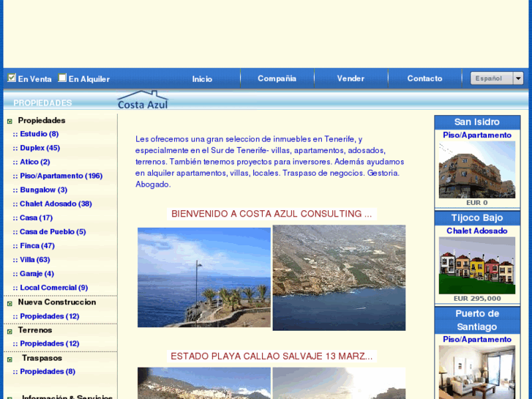The height and width of the screenshot is (399, 532).
Task: View Piso/Apartamento (196) listings
Action: pos(61,176)
